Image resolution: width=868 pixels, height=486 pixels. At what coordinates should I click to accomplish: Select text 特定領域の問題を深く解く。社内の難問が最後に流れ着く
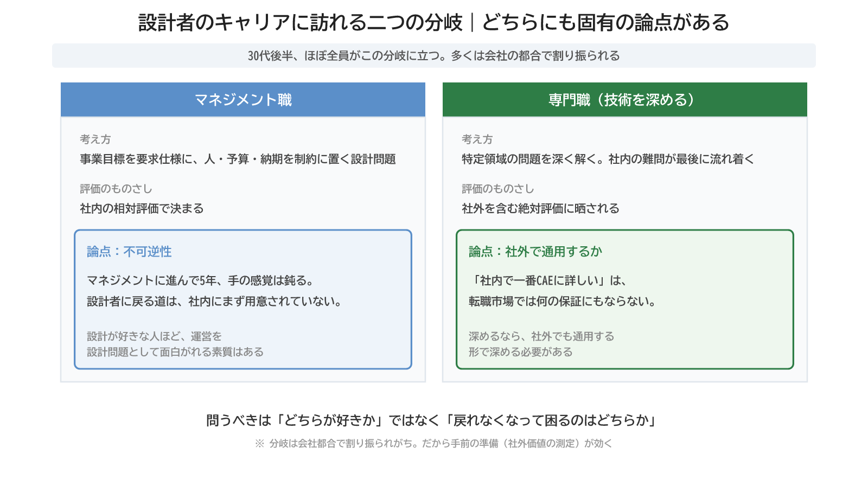tap(608, 159)
